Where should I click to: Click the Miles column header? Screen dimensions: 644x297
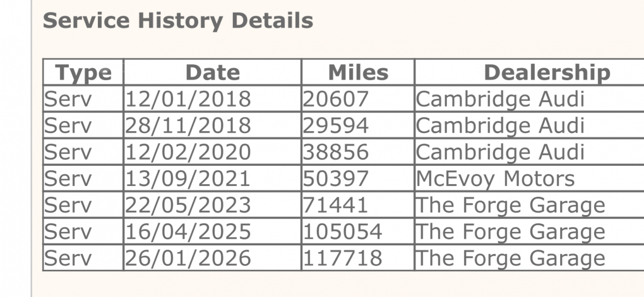[358, 73]
